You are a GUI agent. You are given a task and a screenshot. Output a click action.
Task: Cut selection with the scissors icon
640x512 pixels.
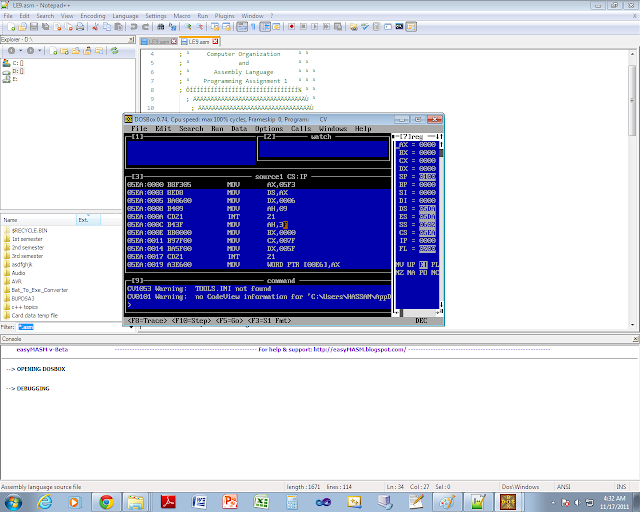95,27
